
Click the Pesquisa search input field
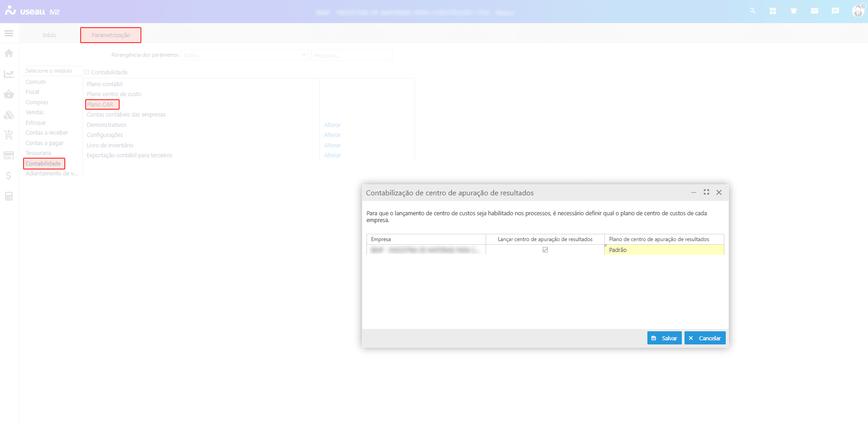click(x=352, y=55)
